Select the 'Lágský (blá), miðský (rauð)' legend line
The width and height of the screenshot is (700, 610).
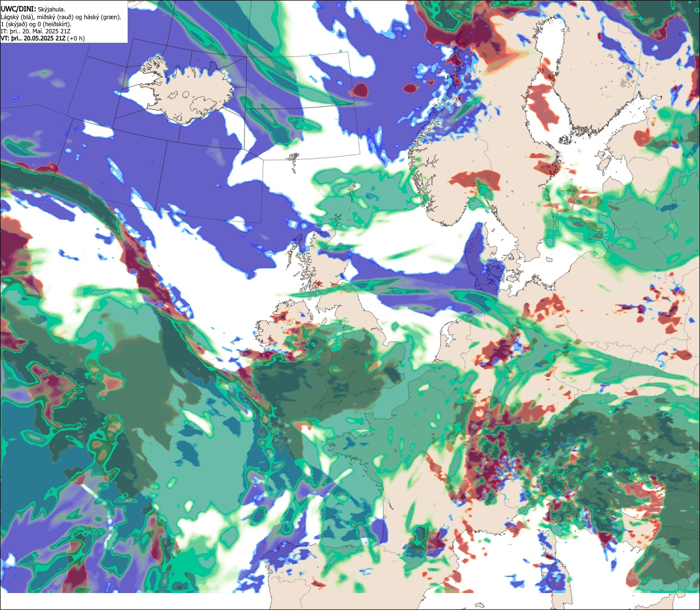tap(61, 17)
